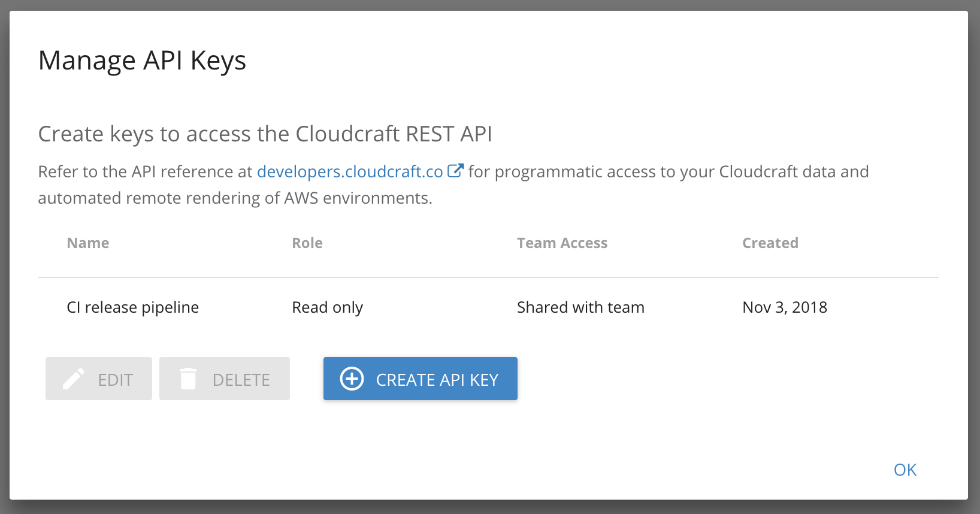Click the external link icon after developers.cloudcraft.co
Screen dimensions: 980x514
point(455,171)
